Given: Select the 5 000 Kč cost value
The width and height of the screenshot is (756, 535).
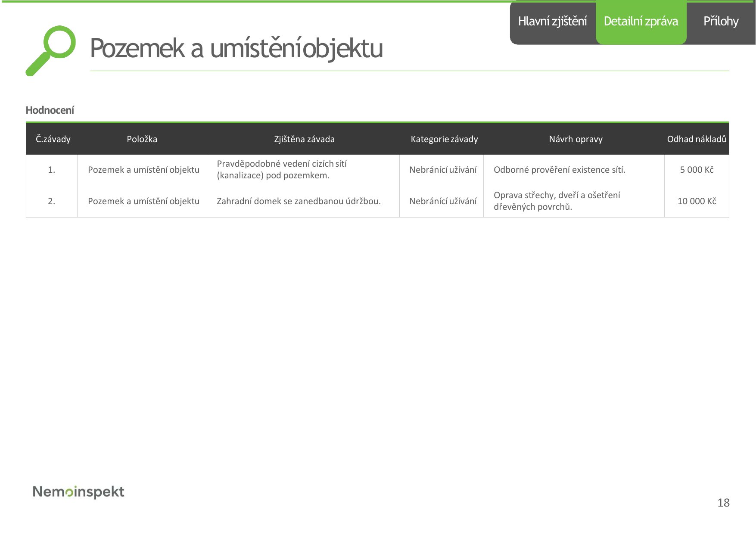Looking at the screenshot, I should [697, 170].
